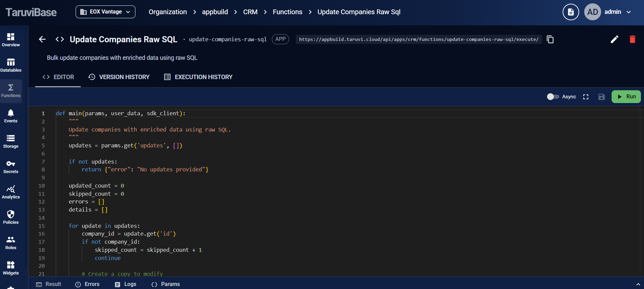Click the back arrow icon
Screen dimensions: 644x289
pos(42,39)
